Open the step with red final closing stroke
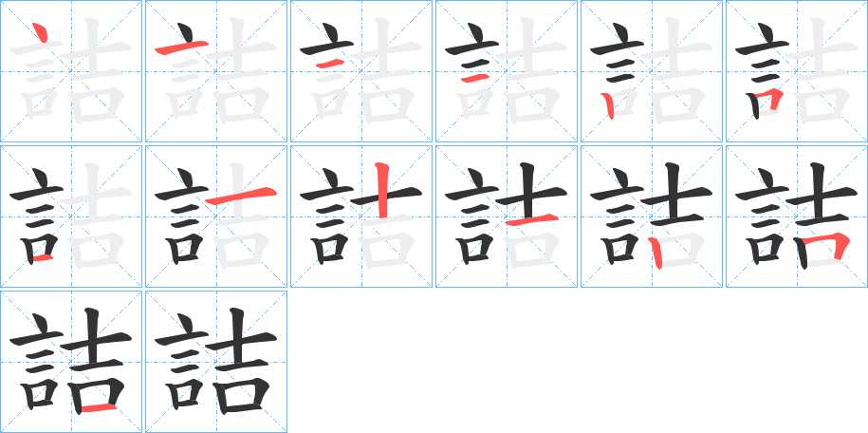 (71, 362)
